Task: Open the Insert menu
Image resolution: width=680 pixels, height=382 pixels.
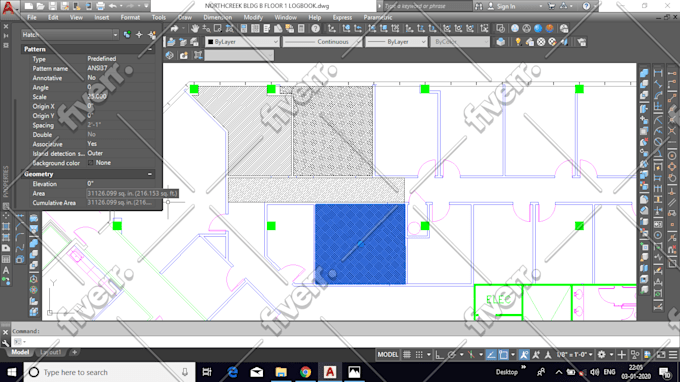Action: pos(102,17)
